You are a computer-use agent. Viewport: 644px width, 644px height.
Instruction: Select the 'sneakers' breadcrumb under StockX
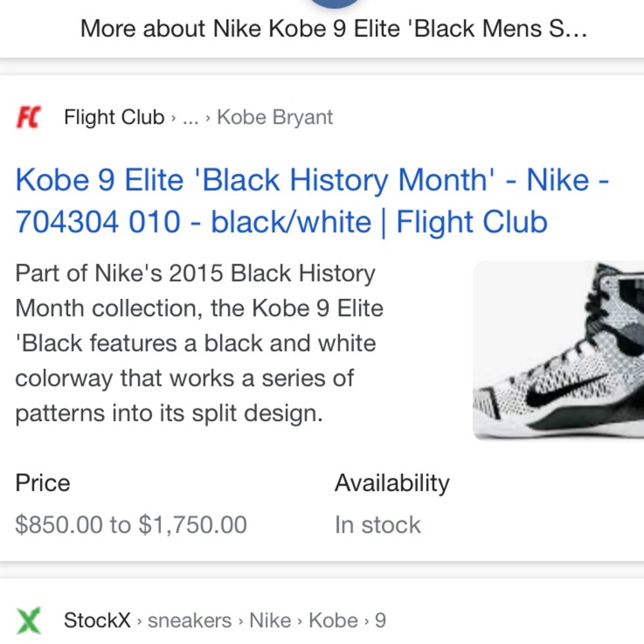(x=189, y=620)
